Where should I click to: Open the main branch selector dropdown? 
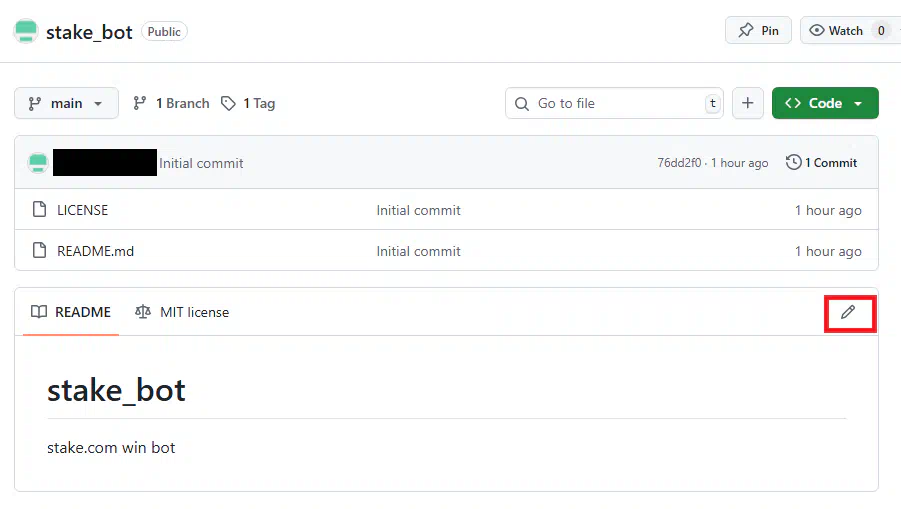click(67, 103)
